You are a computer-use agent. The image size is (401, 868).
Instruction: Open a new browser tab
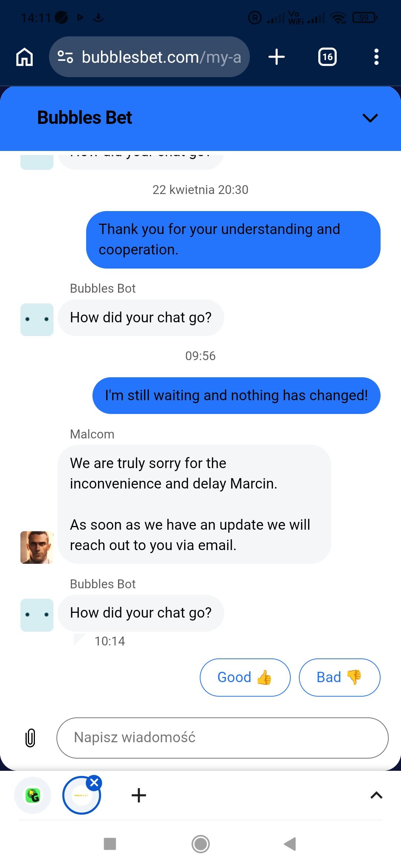[x=276, y=57]
